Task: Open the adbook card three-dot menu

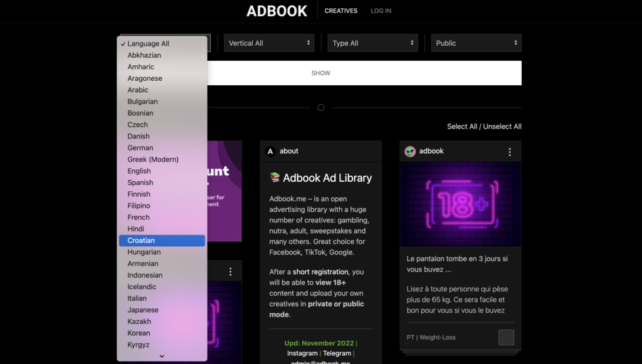Action: tap(509, 152)
